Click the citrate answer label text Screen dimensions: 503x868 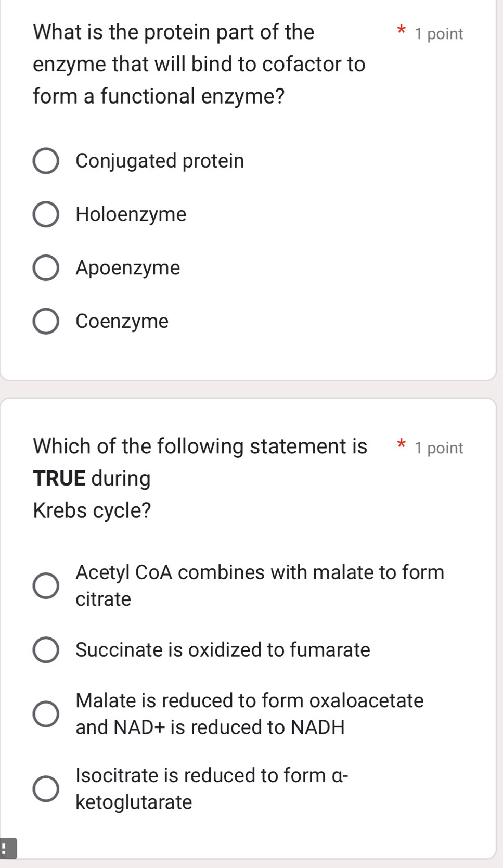tap(102, 599)
